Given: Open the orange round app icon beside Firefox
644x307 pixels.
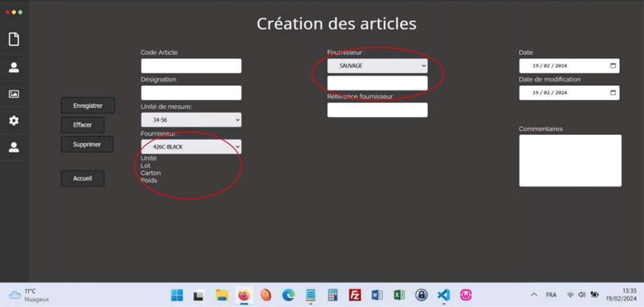Looking at the screenshot, I should pyautogui.click(x=266, y=295).
